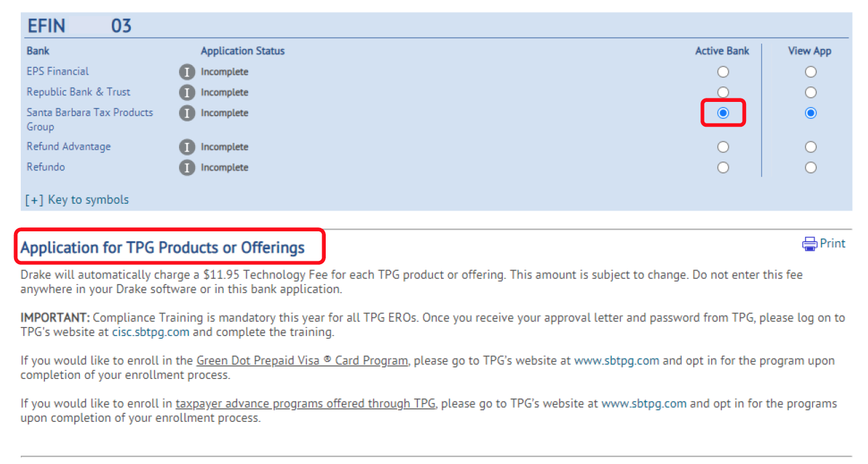
Task: Open Green Dot Prepaid Visa Card Program link
Action: tap(302, 361)
